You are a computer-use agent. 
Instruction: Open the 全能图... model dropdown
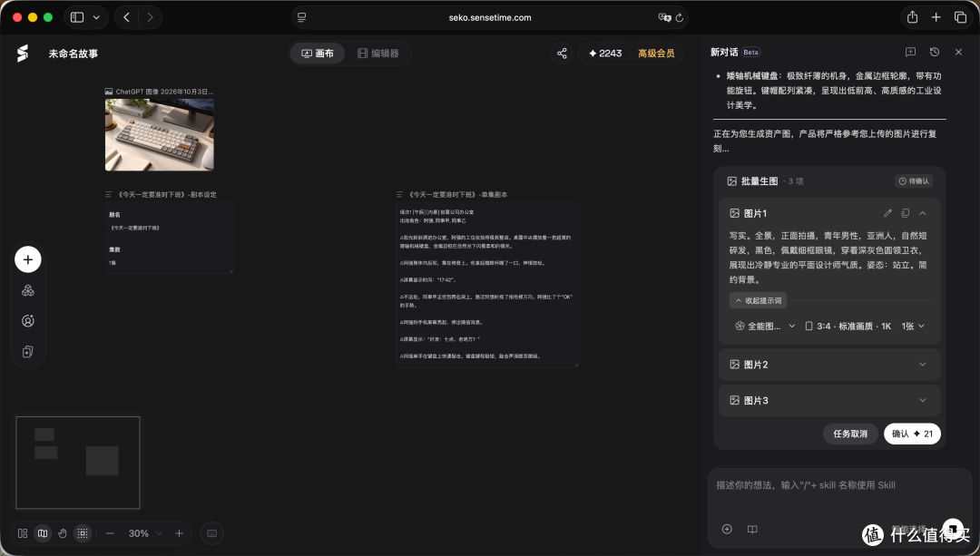point(765,327)
